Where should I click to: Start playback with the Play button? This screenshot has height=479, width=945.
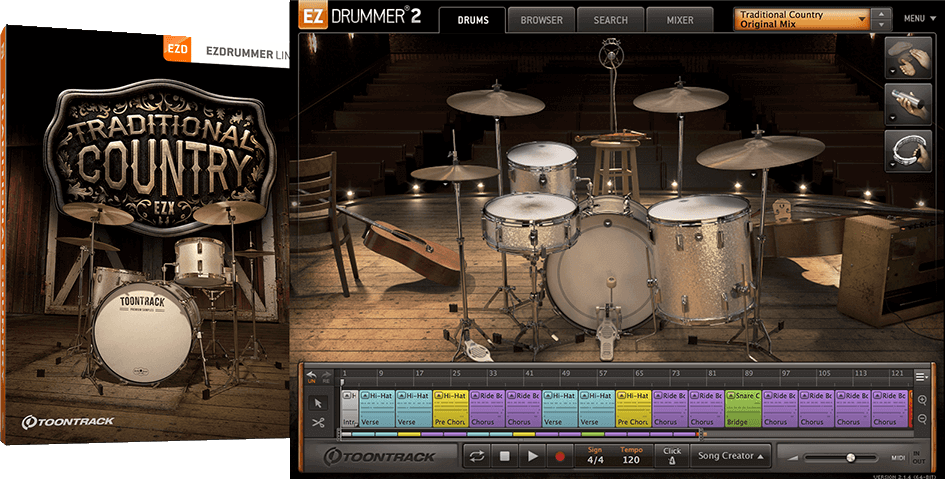532,457
